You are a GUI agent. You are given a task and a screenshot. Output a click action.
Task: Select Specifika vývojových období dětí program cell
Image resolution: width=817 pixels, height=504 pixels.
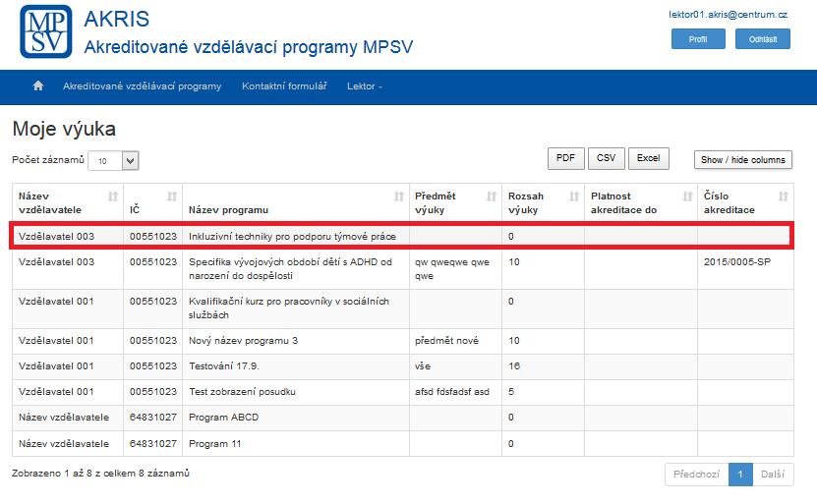295,268
